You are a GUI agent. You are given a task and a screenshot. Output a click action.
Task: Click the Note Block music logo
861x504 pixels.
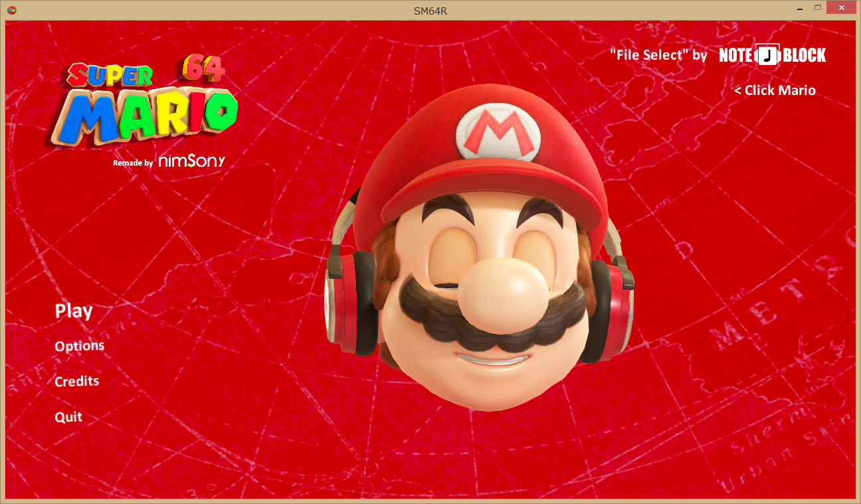tap(772, 55)
